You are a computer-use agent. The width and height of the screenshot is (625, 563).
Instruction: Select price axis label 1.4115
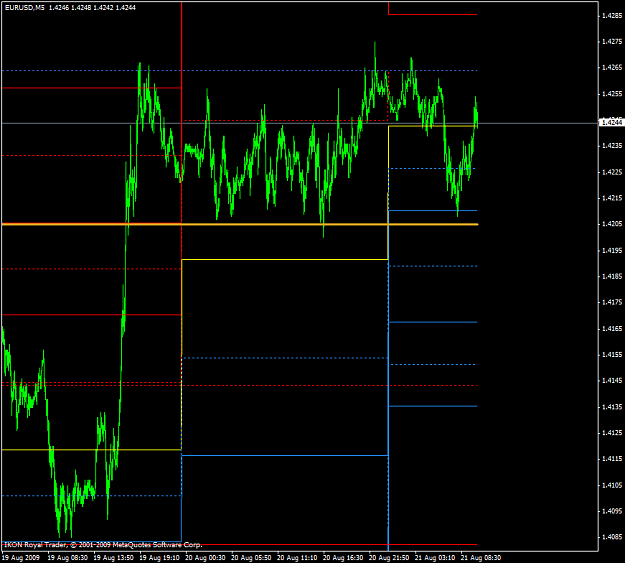(612, 459)
